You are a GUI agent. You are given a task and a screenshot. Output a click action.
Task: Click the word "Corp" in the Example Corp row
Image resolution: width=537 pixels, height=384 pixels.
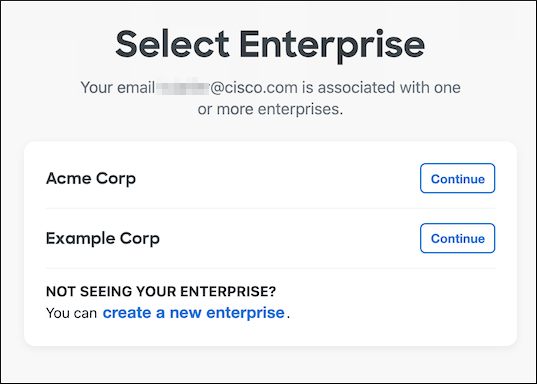pyautogui.click(x=140, y=239)
